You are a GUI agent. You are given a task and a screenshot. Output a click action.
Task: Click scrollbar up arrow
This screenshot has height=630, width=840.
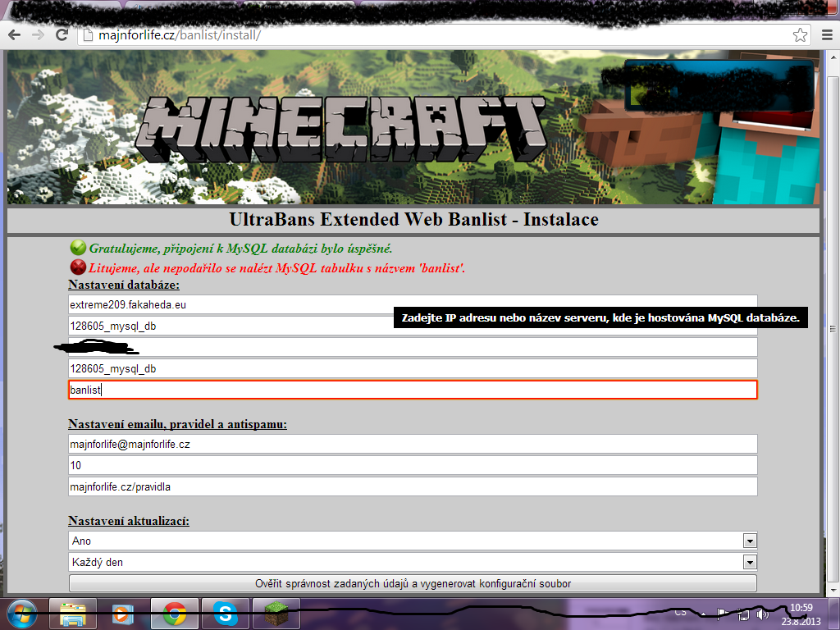[x=833, y=57]
